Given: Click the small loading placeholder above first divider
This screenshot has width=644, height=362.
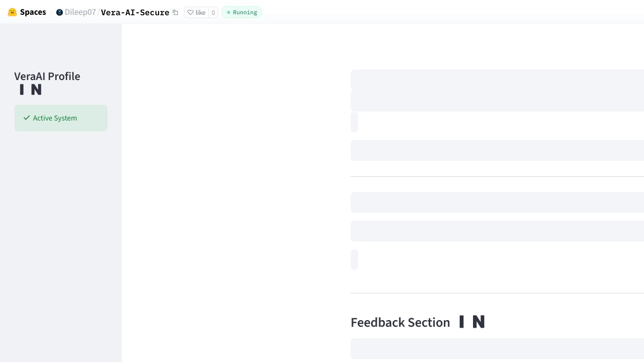Looking at the screenshot, I should [x=354, y=122].
